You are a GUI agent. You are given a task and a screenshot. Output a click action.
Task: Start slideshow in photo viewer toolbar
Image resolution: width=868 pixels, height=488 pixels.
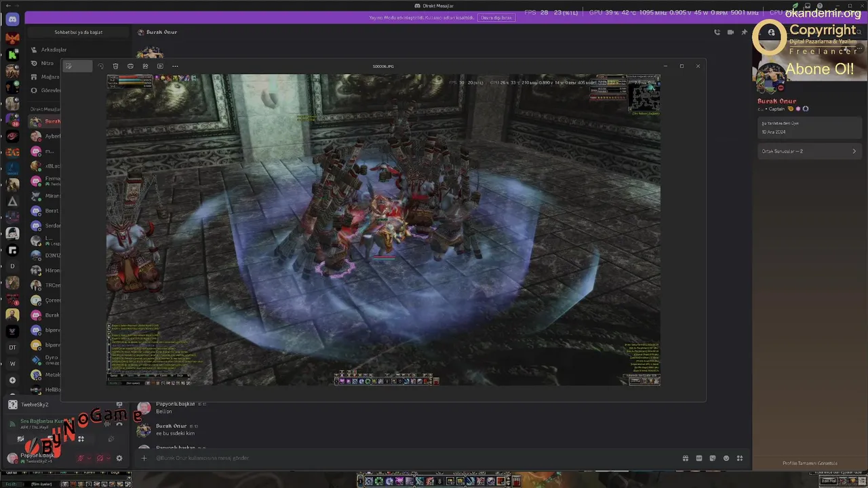pyautogui.click(x=160, y=66)
